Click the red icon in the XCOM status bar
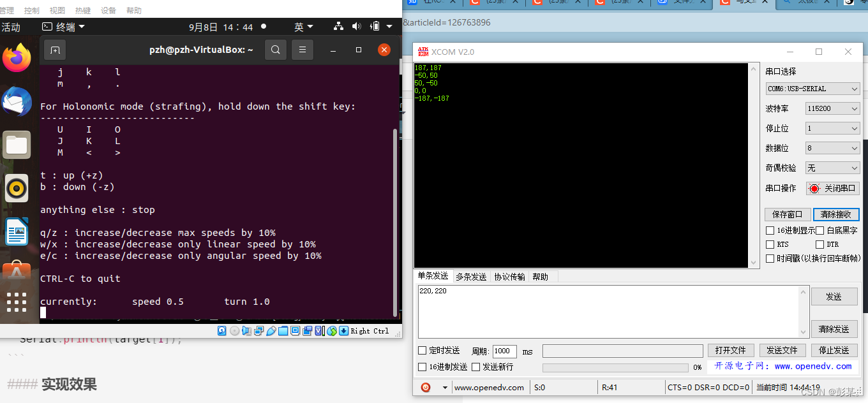Viewport: 868px width, 403px height. pyautogui.click(x=426, y=387)
